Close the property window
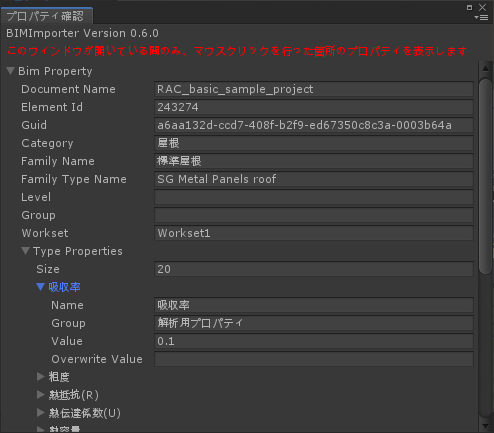Viewport: 494px width, 433px height. click(483, 7)
